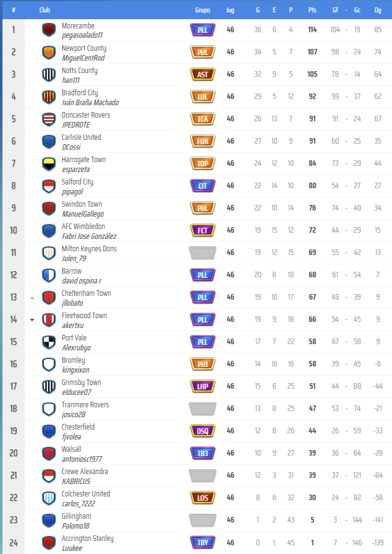Screen dimensions: 392x554
Task: Click the TCA group badge
Action: coord(202,119)
